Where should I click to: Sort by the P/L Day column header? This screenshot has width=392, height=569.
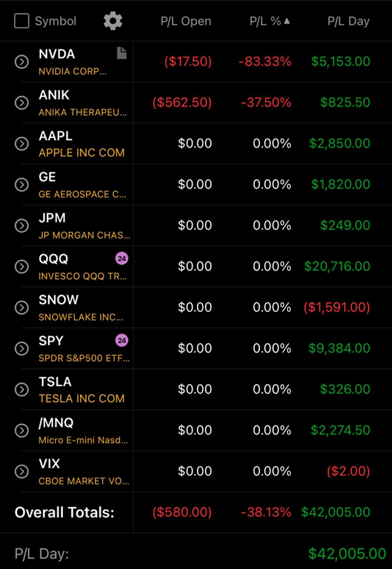(348, 21)
